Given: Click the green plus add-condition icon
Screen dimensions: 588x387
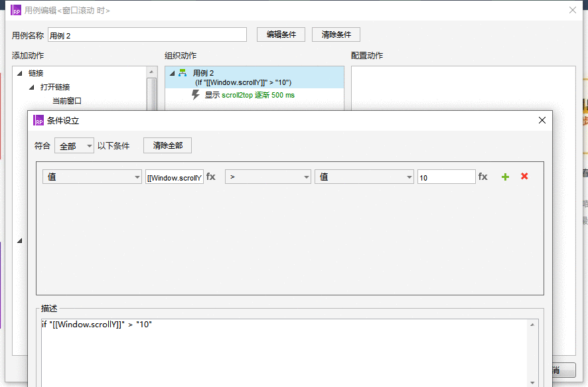Looking at the screenshot, I should click(505, 177).
